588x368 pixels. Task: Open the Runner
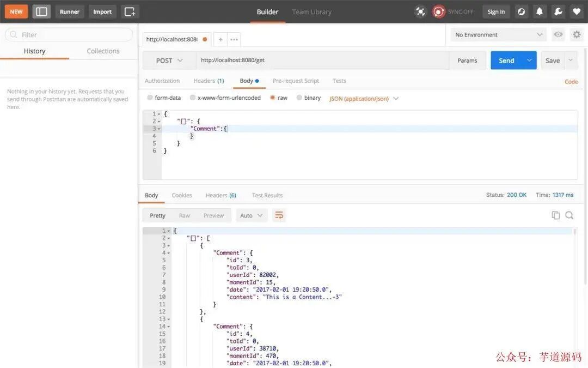pos(69,11)
